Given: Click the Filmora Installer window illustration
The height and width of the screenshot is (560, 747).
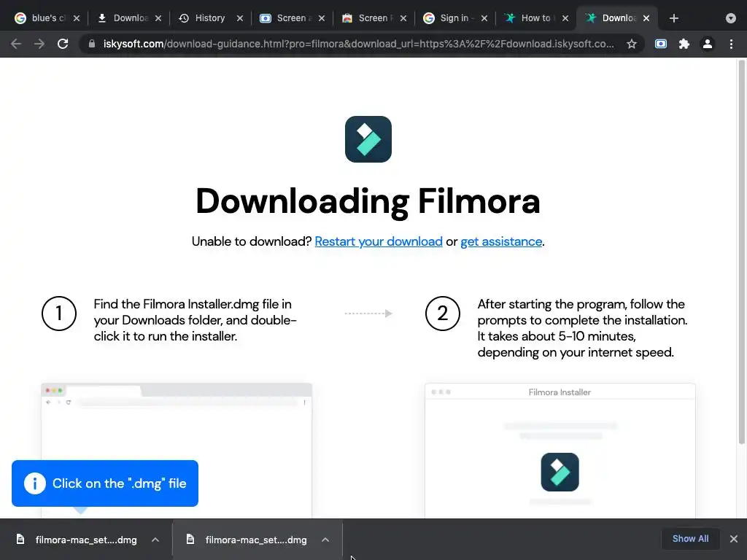Looking at the screenshot, I should [x=560, y=450].
